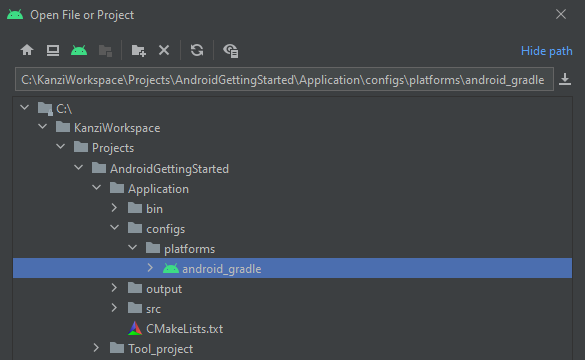Collapse the AndroidGettingStarted folder chevron
The height and width of the screenshot is (360, 585).
click(78, 168)
